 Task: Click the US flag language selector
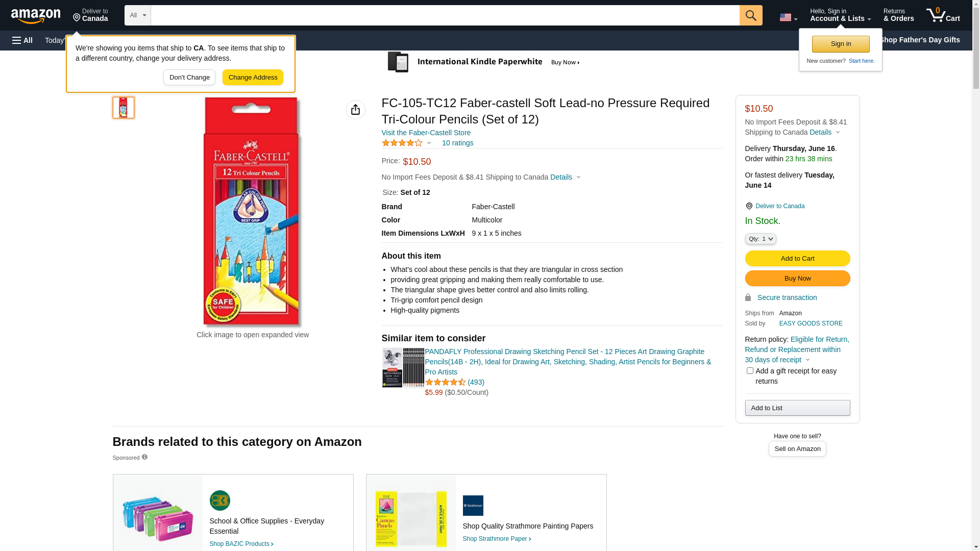coord(788,17)
